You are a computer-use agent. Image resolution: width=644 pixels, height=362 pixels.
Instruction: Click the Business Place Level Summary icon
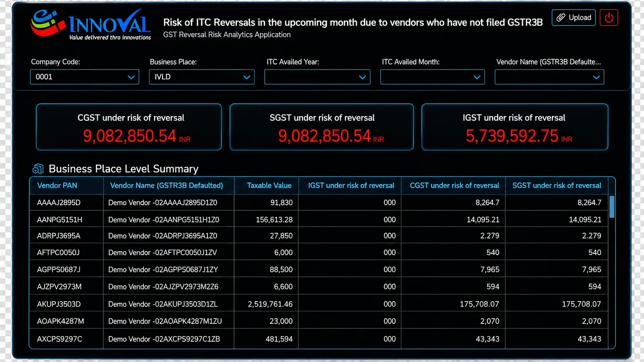[38, 168]
